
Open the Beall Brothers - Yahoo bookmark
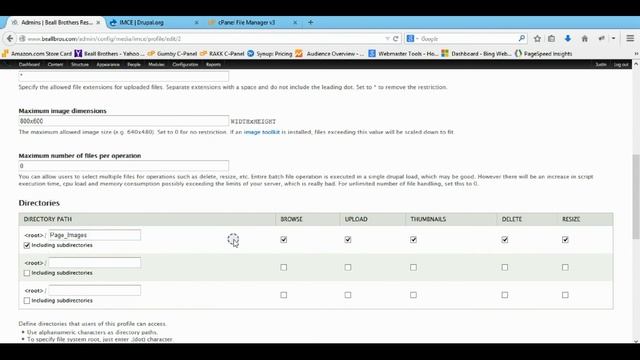click(x=109, y=53)
